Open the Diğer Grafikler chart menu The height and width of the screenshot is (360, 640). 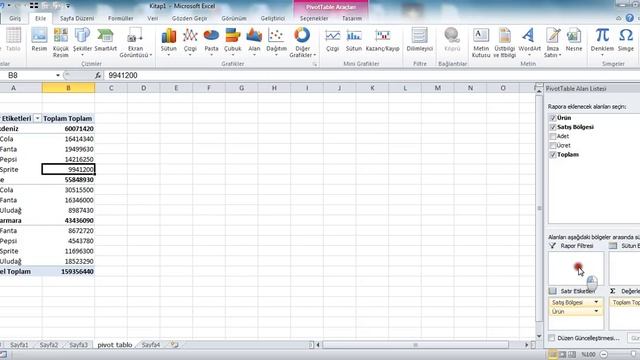(x=302, y=42)
